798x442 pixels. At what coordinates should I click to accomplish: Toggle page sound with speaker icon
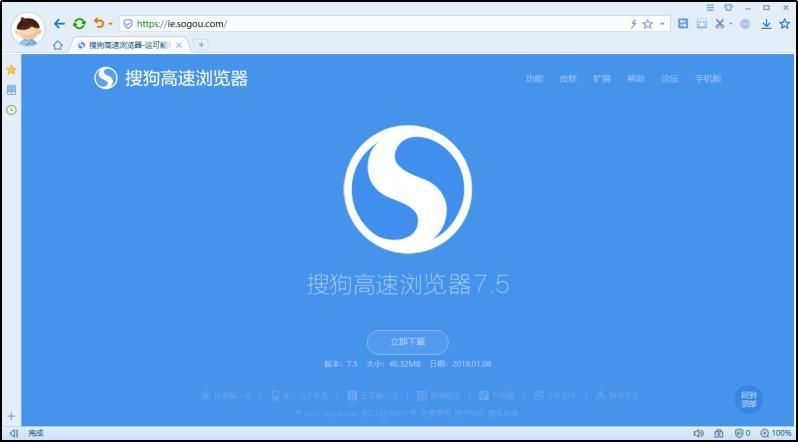(x=698, y=433)
